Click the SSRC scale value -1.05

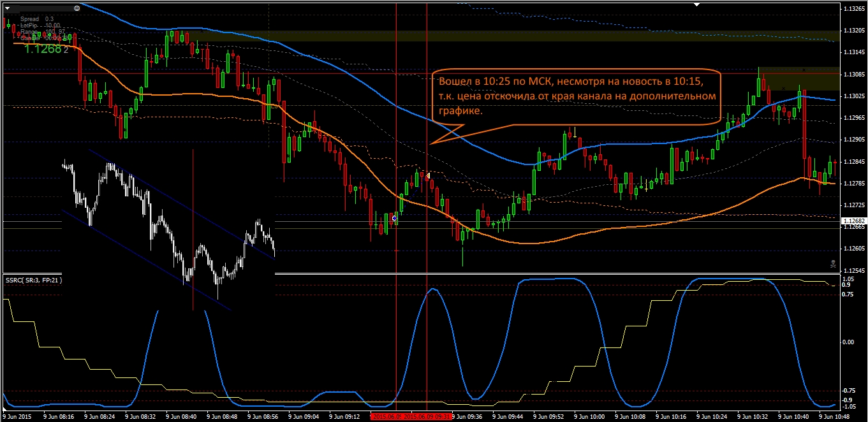point(850,407)
